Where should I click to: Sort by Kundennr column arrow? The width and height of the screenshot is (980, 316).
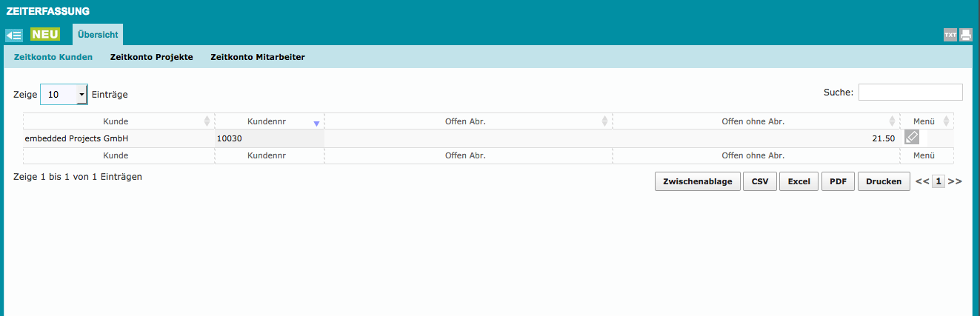click(316, 123)
